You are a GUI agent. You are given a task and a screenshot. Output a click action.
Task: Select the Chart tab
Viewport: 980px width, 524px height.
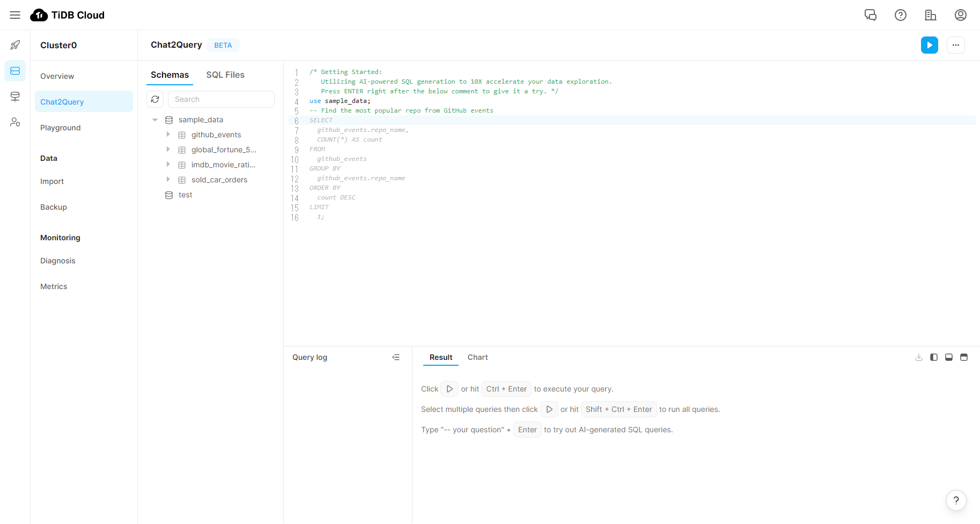coord(477,357)
